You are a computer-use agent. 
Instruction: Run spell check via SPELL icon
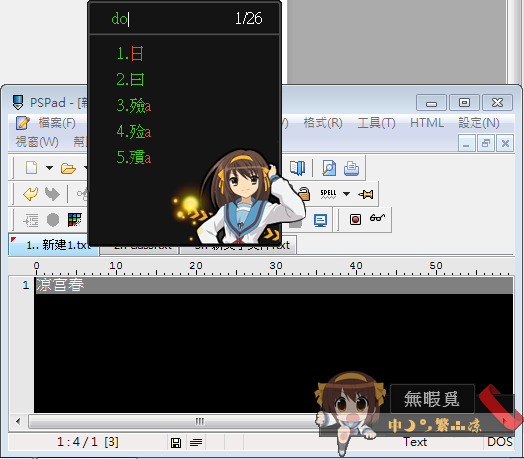[x=328, y=194]
